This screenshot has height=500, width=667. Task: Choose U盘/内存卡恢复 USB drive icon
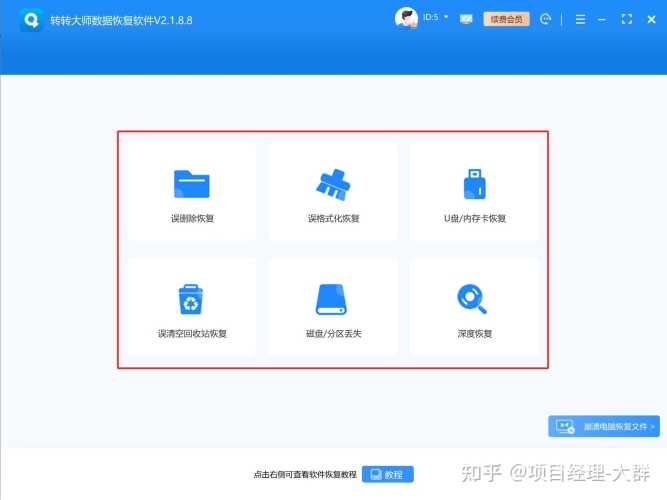[474, 184]
